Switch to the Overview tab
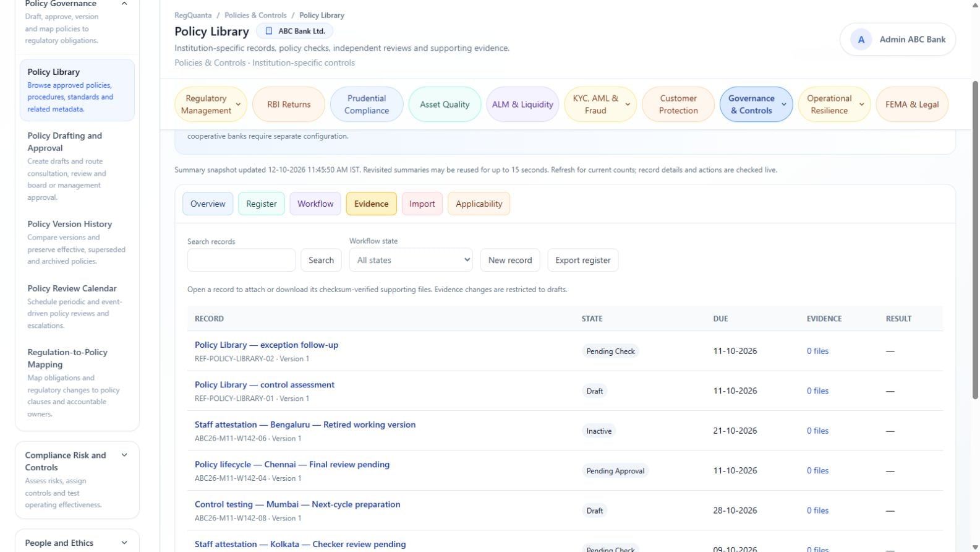This screenshot has height=552, width=980. (208, 204)
